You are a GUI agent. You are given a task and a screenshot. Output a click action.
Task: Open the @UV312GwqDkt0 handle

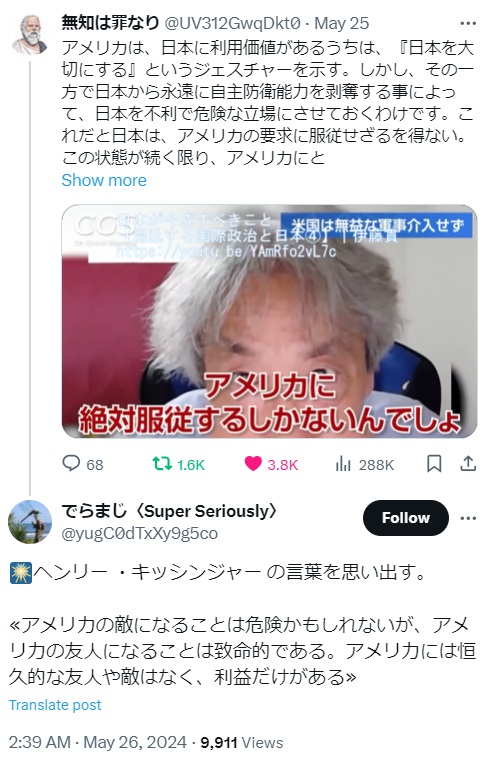click(232, 23)
